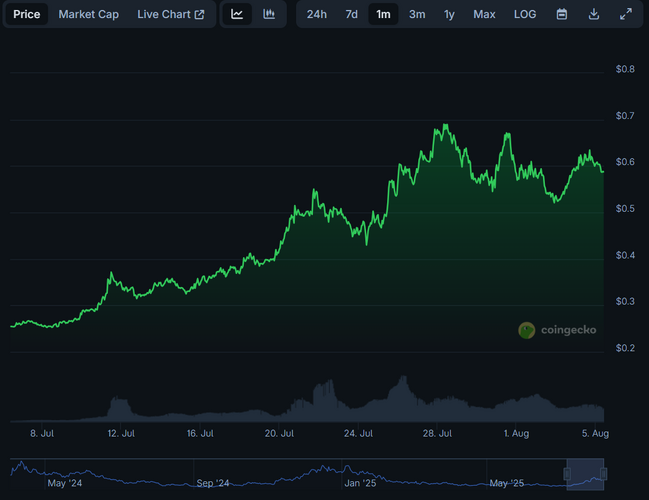Toggle LOG scale on the chart
Screen dimensions: 649x500
(x=525, y=14)
